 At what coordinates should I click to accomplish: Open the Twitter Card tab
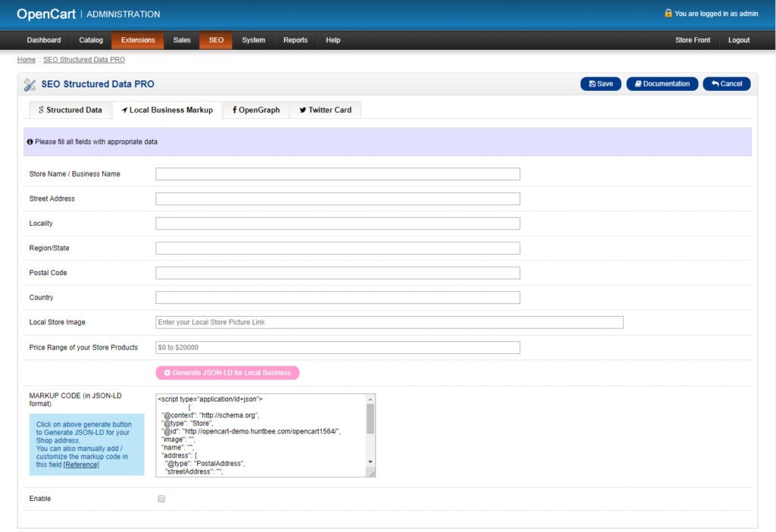click(325, 110)
